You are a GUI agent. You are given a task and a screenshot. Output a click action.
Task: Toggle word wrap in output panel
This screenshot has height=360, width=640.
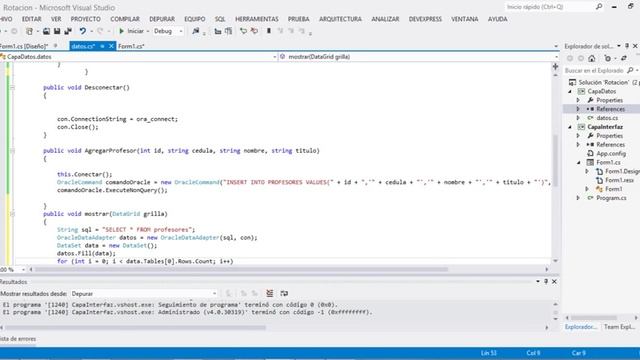point(284,293)
